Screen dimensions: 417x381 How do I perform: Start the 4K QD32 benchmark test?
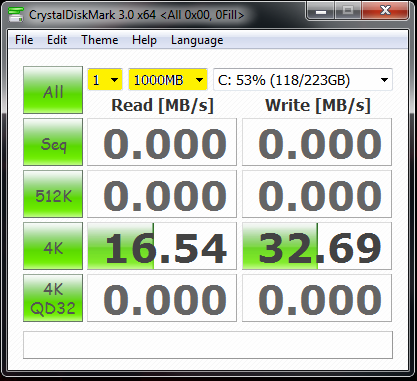click(x=53, y=298)
